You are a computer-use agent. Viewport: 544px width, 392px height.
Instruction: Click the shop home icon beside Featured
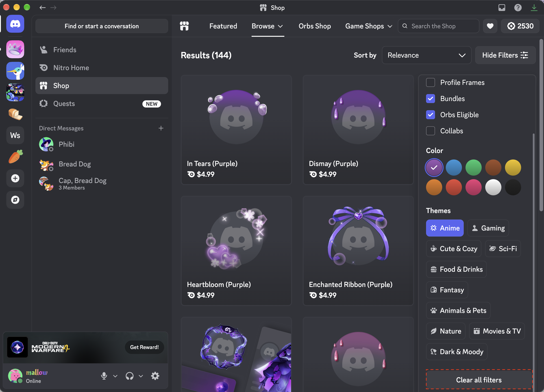(x=184, y=26)
